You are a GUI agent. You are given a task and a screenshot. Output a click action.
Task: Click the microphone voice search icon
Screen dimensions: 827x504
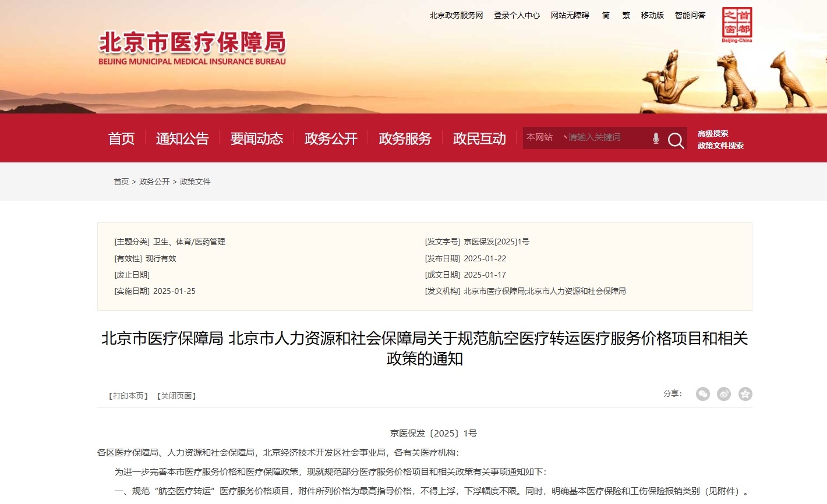(656, 138)
